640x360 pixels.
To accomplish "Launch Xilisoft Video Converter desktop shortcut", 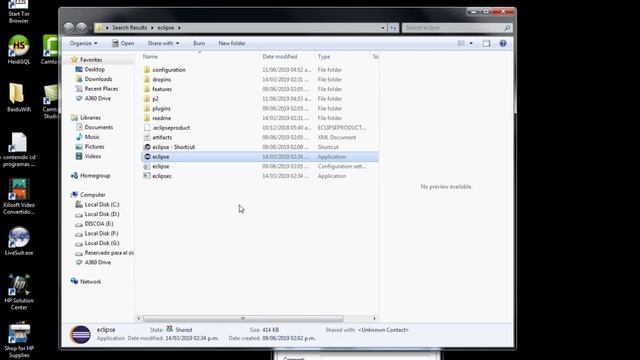I will coord(19,197).
